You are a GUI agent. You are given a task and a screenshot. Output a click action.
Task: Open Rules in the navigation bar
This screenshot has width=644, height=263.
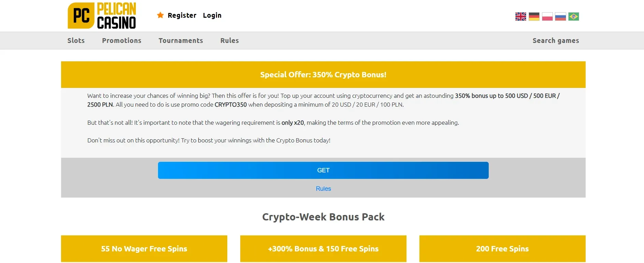pyautogui.click(x=229, y=41)
